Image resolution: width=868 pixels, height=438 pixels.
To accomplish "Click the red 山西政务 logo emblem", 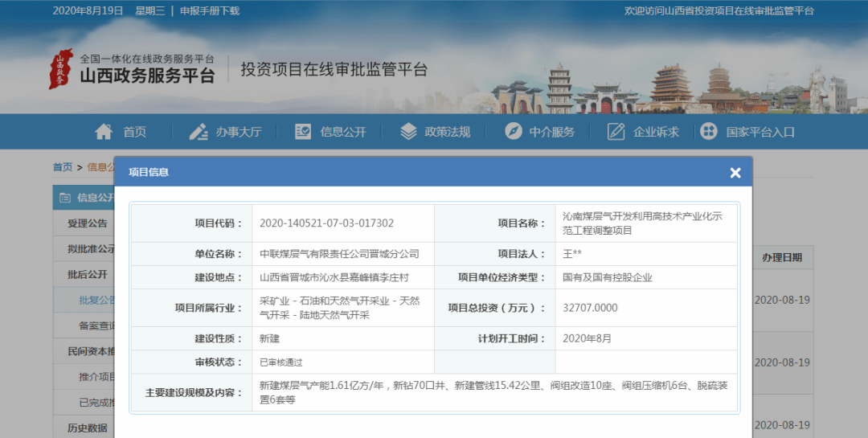I will click(61, 68).
